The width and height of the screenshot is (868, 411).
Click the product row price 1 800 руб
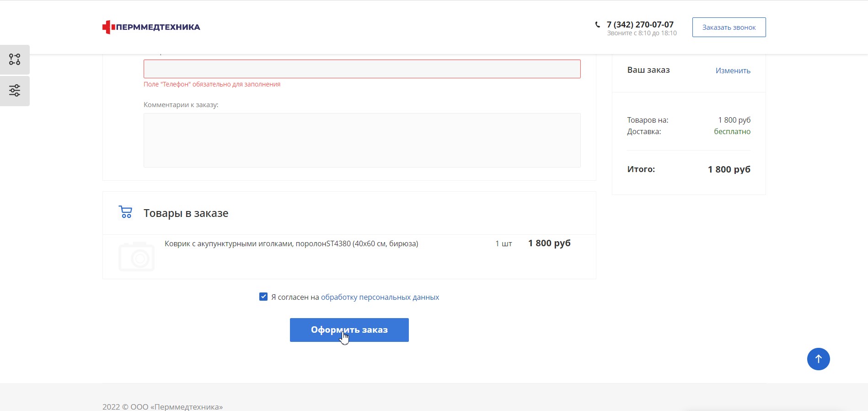[x=549, y=243]
